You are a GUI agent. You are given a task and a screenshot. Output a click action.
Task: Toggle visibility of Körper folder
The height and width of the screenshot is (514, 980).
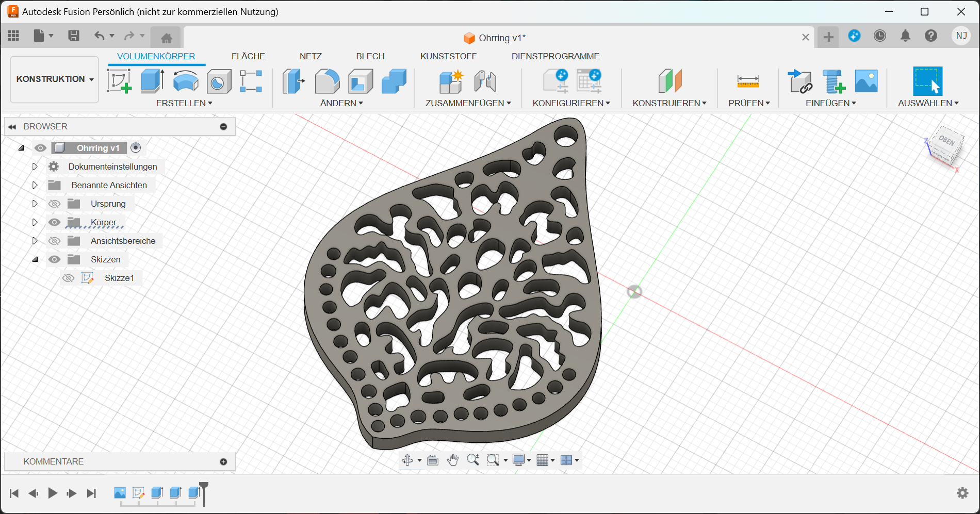point(54,222)
